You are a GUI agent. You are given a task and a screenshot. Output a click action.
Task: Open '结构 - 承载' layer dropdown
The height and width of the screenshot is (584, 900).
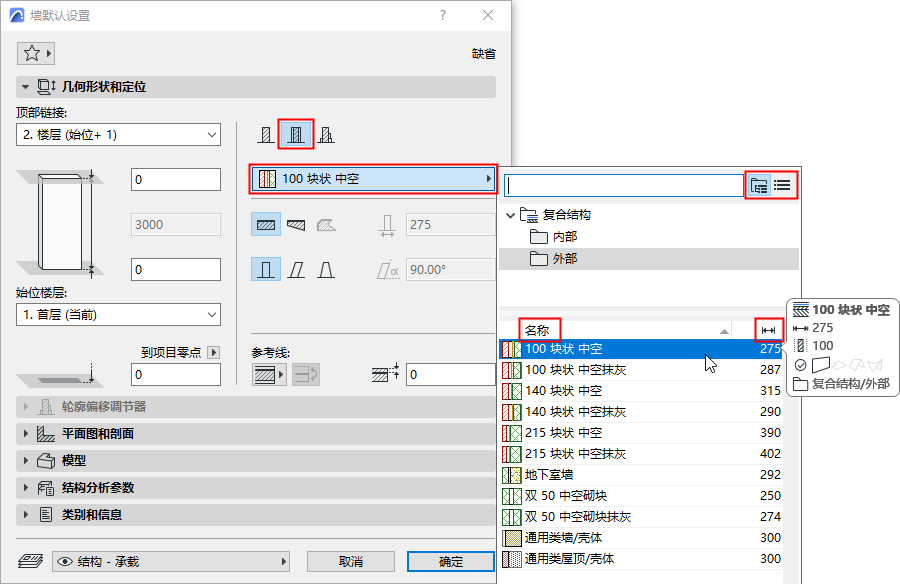(170, 562)
